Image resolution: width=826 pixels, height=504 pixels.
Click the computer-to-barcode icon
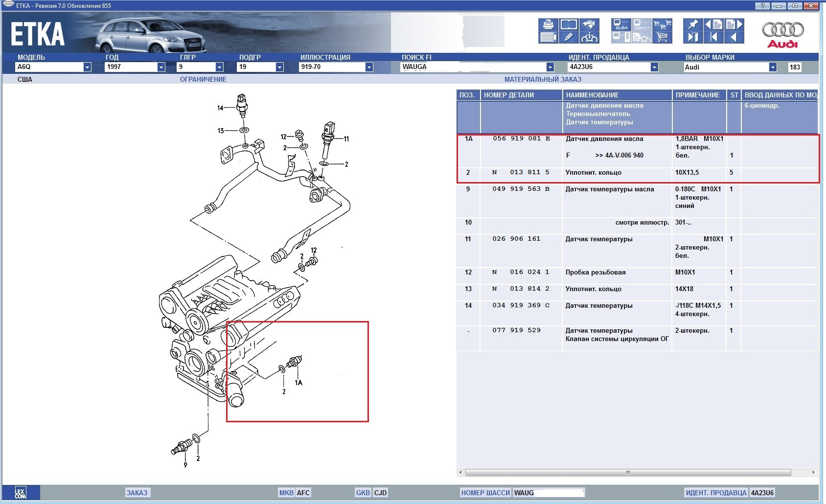621,37
